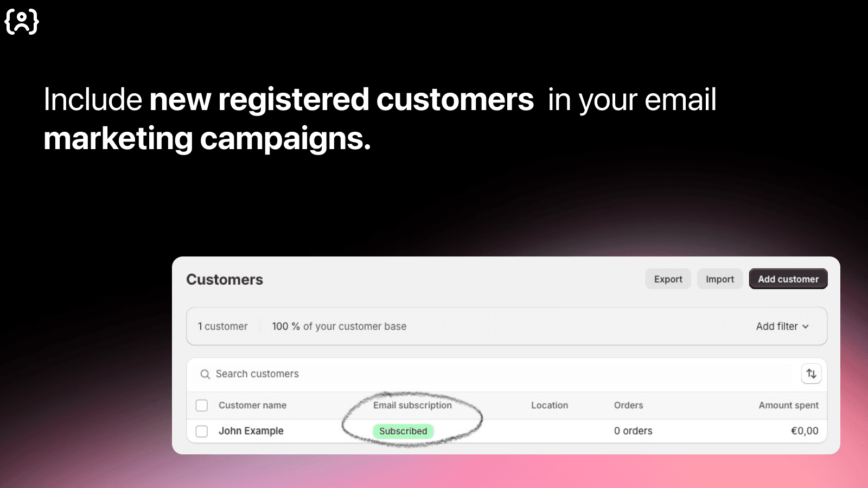Screen dimensions: 868x488
Task: Open the John Example customer entry
Action: click(x=251, y=431)
